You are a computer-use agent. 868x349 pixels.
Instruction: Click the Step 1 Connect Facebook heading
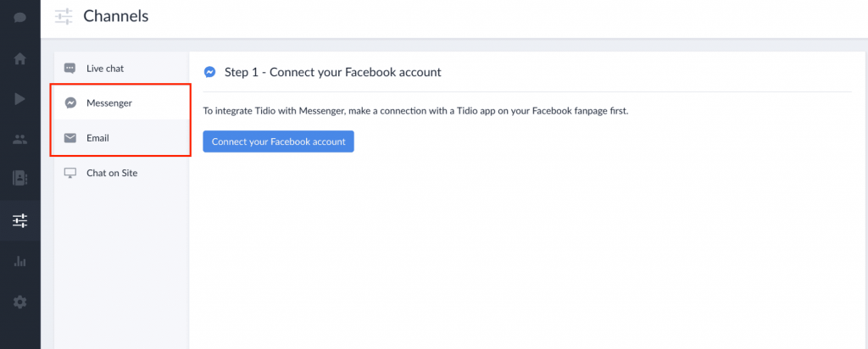332,72
